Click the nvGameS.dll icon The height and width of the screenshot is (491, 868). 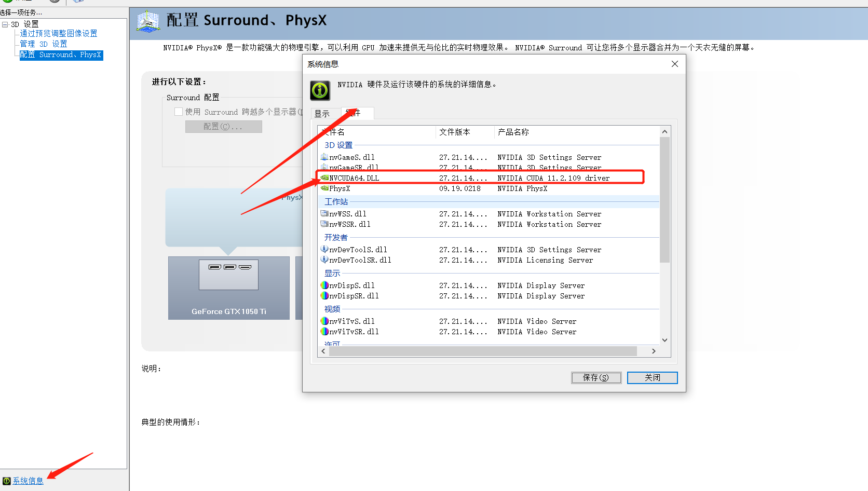point(324,157)
